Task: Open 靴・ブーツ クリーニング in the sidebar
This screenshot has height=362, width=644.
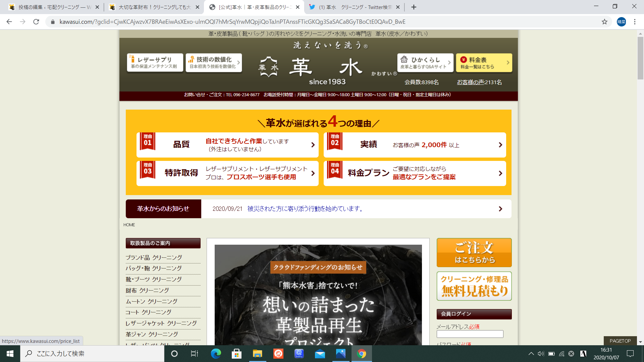Action: pyautogui.click(x=154, y=279)
